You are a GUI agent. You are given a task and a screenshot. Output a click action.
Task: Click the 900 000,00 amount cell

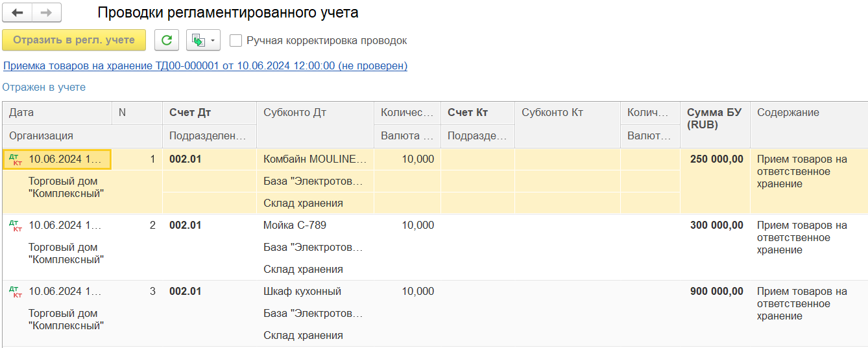716,292
